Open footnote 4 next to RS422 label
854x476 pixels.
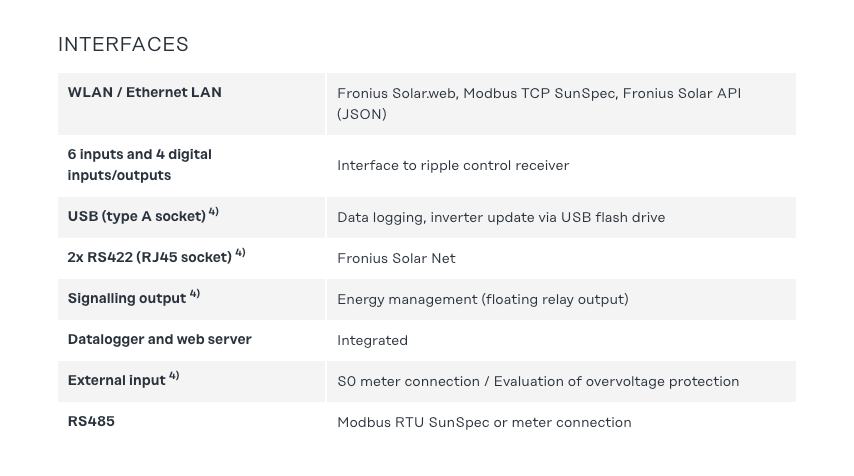click(x=240, y=253)
